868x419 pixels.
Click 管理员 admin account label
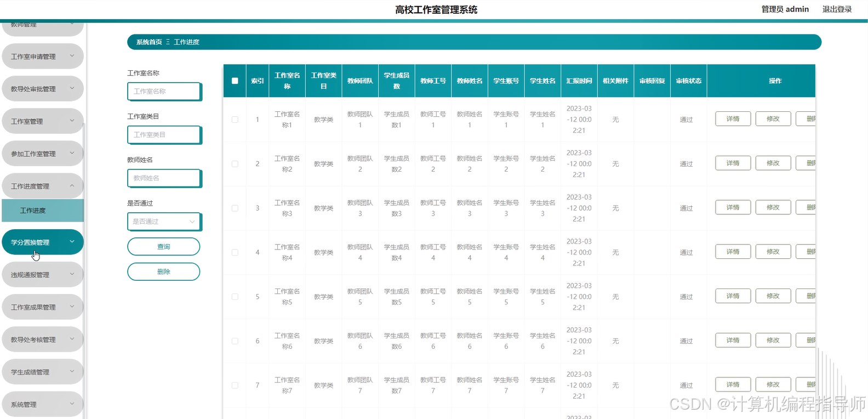point(785,9)
